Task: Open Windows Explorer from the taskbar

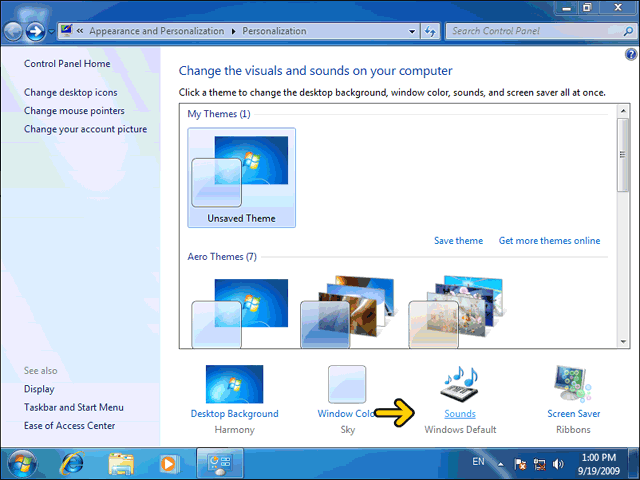Action: 121,464
